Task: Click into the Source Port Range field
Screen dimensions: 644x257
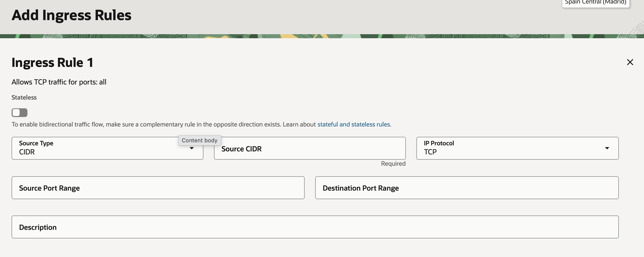Action: pyautogui.click(x=158, y=188)
